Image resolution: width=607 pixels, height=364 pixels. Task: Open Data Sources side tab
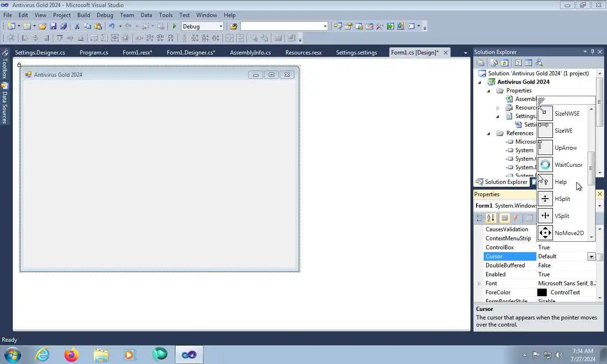pyautogui.click(x=4, y=103)
